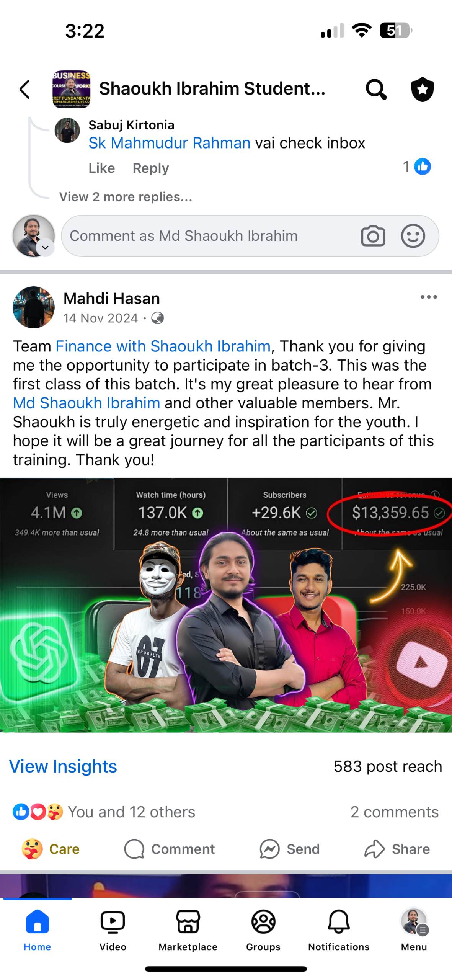Switch to the Notifications tab
This screenshot has height=980, width=452.
click(339, 930)
